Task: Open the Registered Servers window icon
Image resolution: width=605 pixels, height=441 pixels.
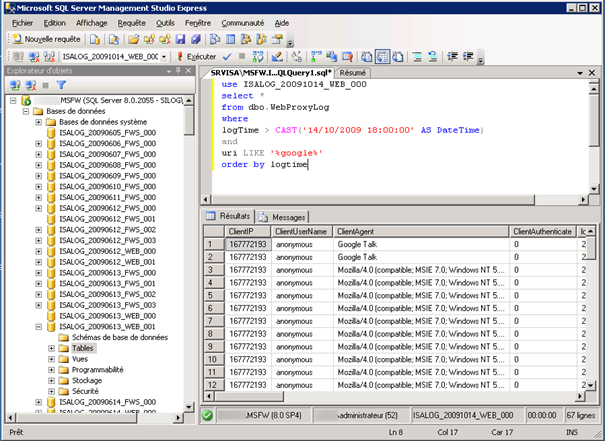Action: (215, 39)
